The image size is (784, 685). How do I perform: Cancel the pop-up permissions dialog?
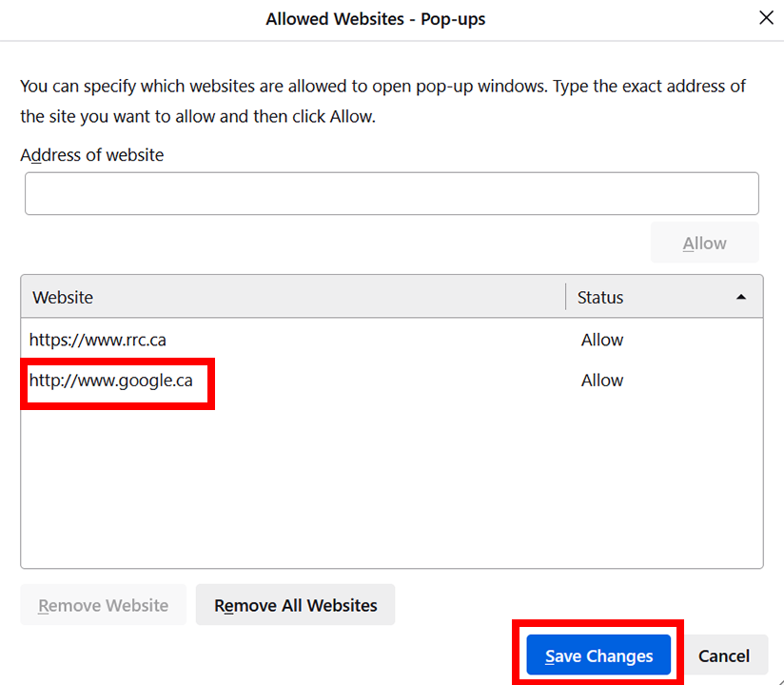click(x=724, y=656)
